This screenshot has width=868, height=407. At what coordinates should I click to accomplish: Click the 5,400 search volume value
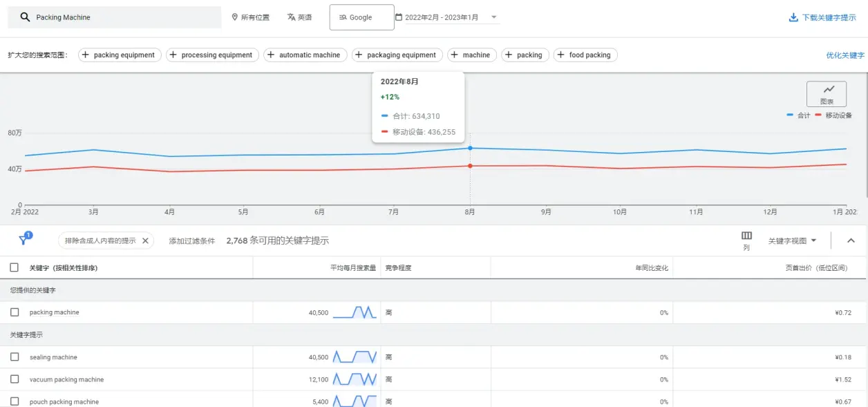coord(321,401)
